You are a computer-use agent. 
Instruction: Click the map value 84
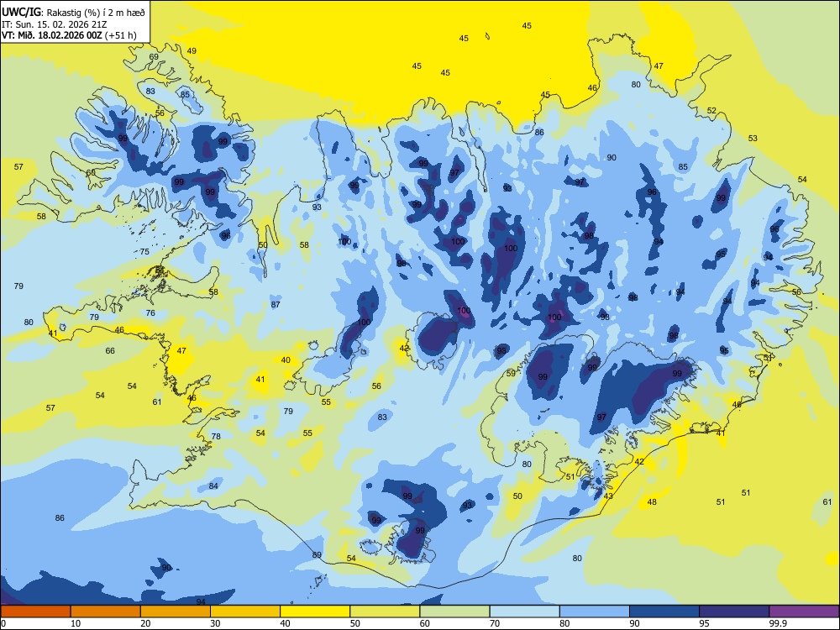point(213,486)
